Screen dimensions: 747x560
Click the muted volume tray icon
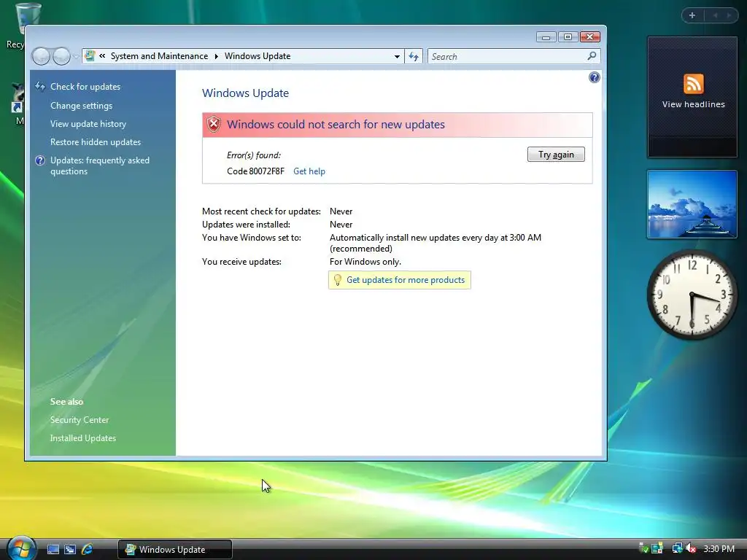[x=691, y=548]
